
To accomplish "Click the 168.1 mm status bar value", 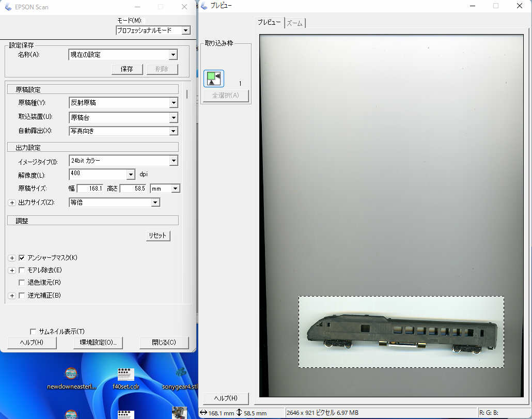I will [x=221, y=413].
